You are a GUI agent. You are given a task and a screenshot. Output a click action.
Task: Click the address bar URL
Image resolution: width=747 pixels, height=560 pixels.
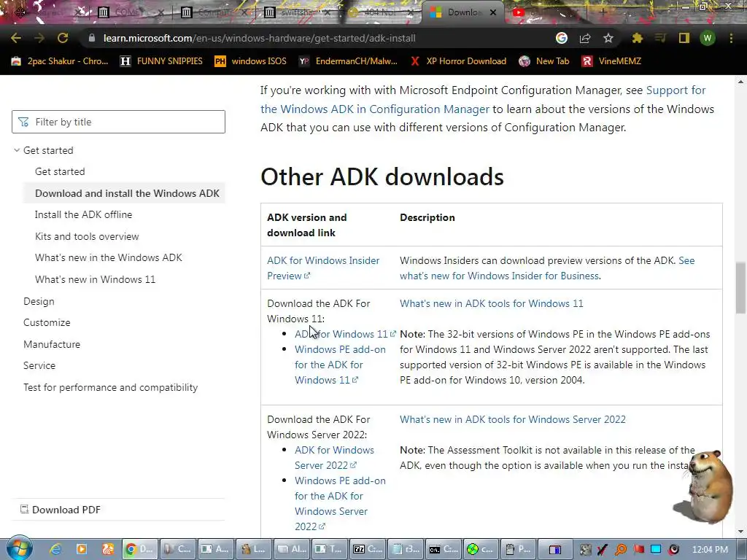[260, 38]
